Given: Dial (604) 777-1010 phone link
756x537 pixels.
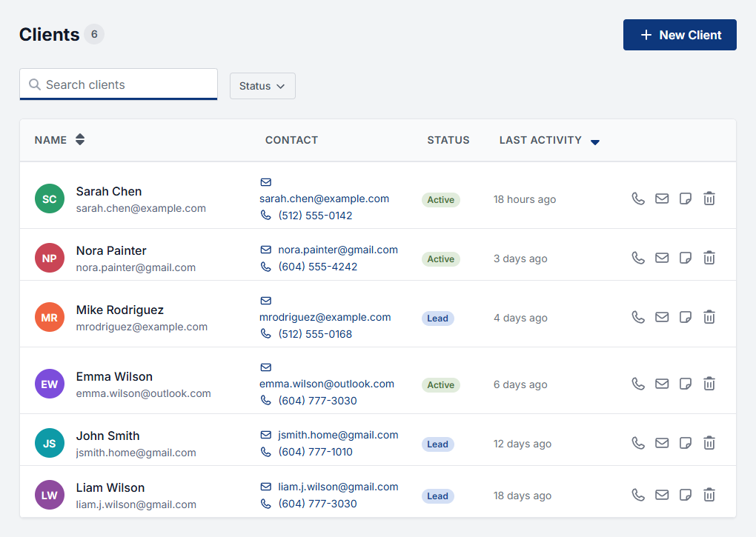Looking at the screenshot, I should [315, 452].
